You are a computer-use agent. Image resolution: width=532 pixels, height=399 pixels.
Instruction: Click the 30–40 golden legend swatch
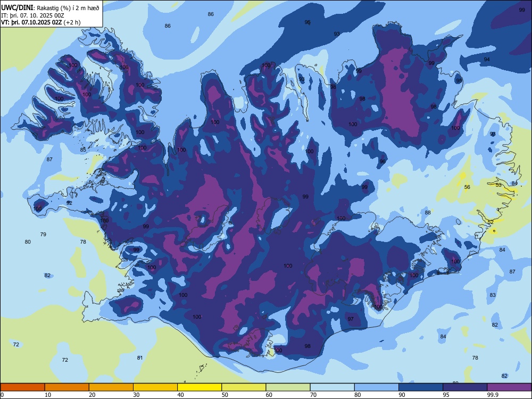point(155,387)
